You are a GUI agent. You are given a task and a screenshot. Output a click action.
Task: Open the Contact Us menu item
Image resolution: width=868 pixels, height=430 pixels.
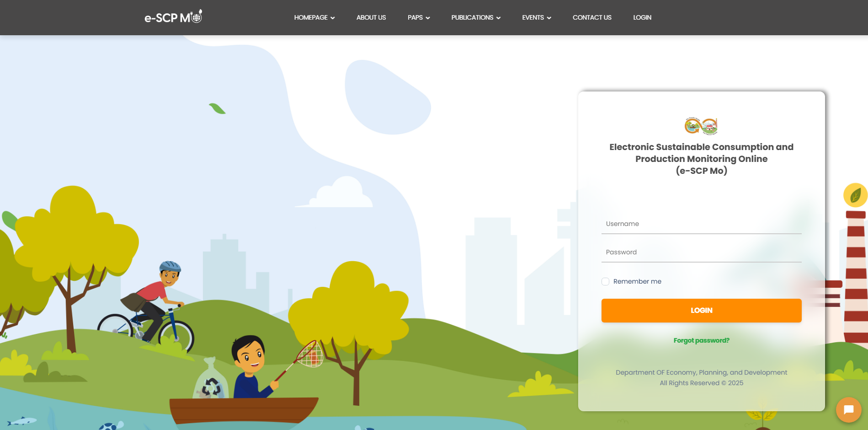591,17
